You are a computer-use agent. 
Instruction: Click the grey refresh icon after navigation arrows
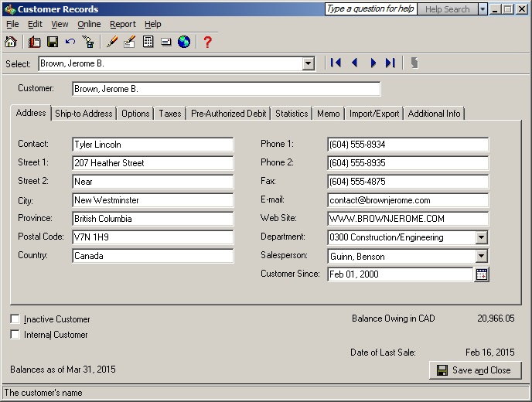point(414,63)
